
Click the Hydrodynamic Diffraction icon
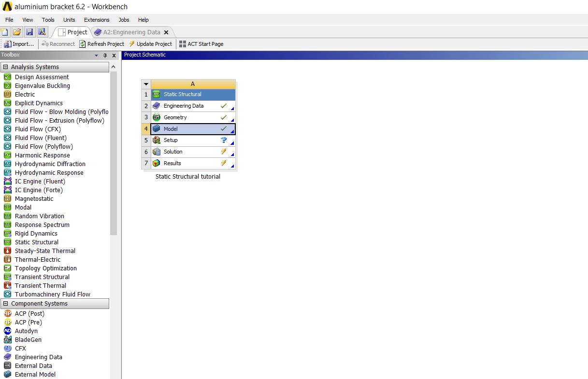[7, 164]
